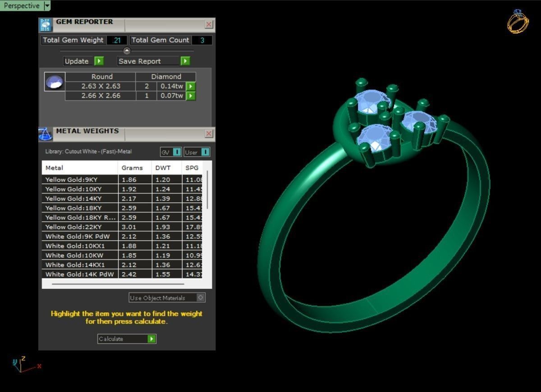Click the Metal Weights panel icon
The image size is (541, 392).
pyautogui.click(x=46, y=134)
